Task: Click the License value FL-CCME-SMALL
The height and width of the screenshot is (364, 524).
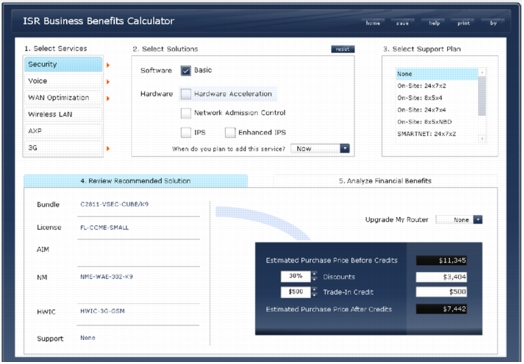Action: click(104, 228)
